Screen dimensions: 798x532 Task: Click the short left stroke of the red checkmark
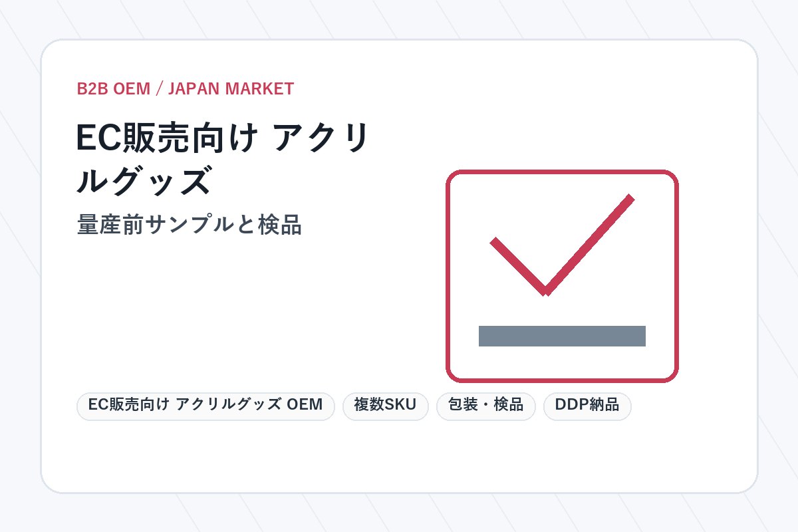519,266
